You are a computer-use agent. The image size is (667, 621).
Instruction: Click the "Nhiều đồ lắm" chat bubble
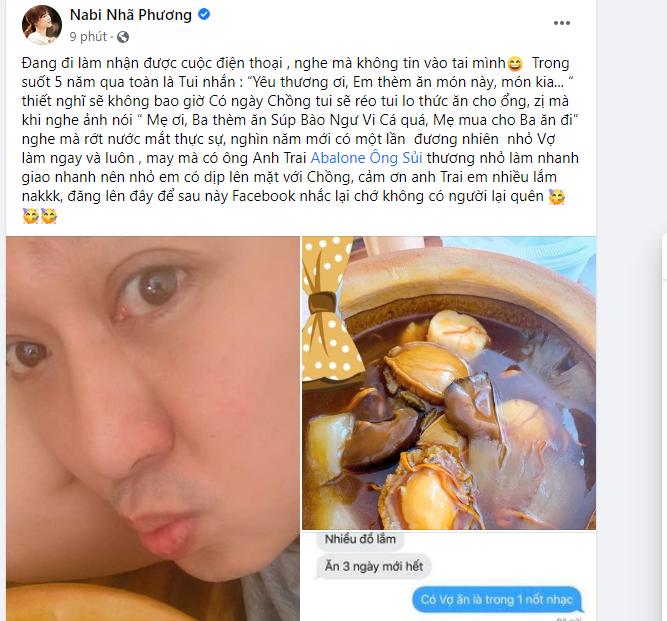point(360,539)
